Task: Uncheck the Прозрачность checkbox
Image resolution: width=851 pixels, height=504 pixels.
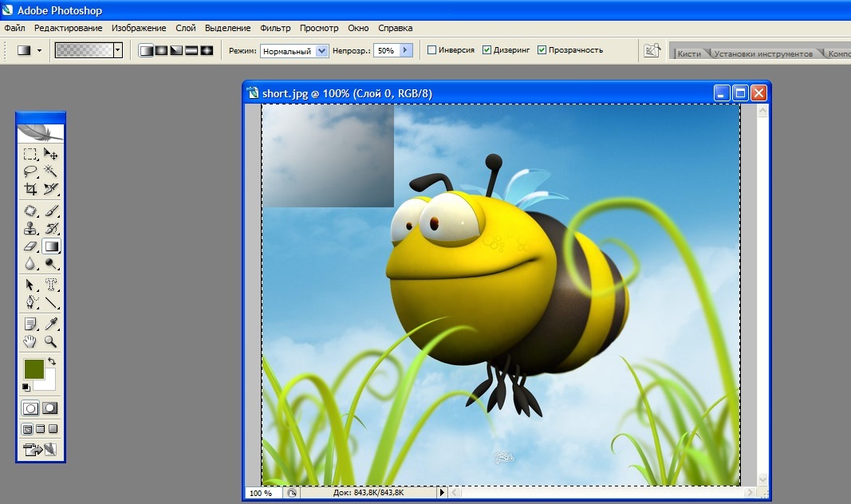Action: tap(542, 50)
